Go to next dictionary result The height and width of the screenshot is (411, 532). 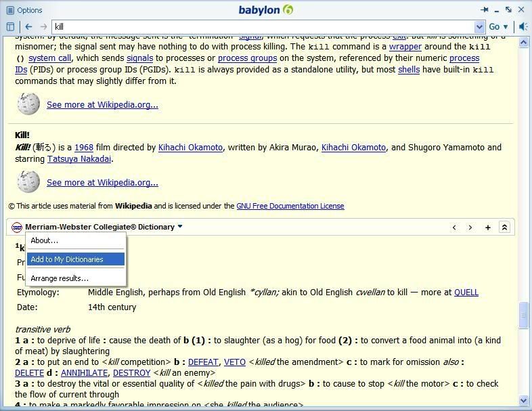(x=470, y=228)
